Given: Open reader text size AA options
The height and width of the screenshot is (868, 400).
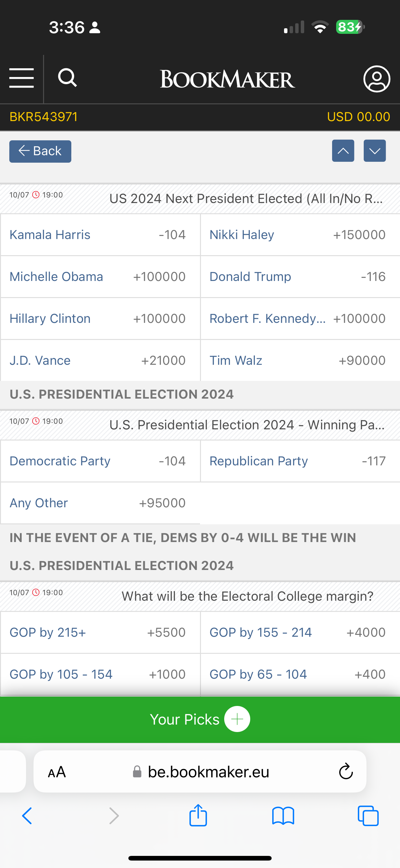Looking at the screenshot, I should pos(56,772).
